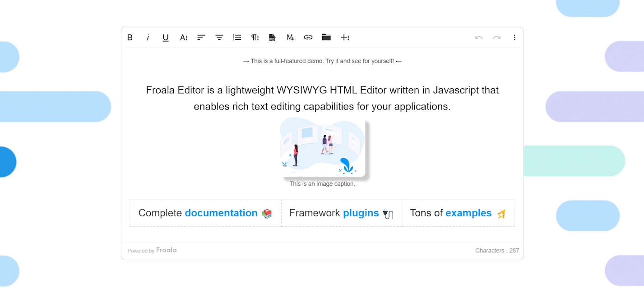Click the align left icon

(201, 37)
